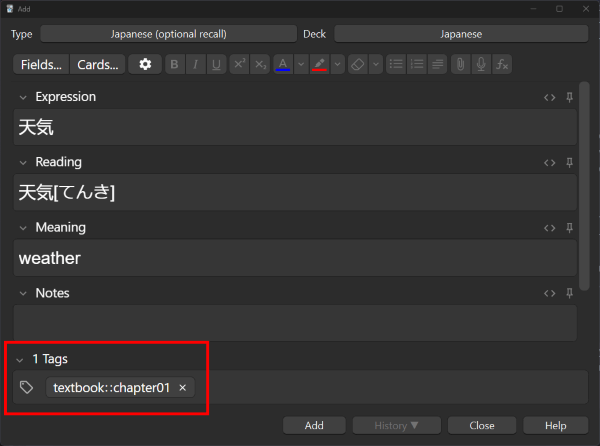Apply the red highlight color
Image resolution: width=600 pixels, height=446 pixels.
tap(320, 64)
